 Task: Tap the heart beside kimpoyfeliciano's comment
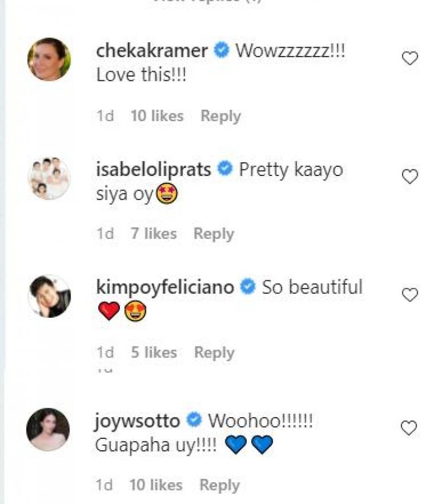(410, 295)
